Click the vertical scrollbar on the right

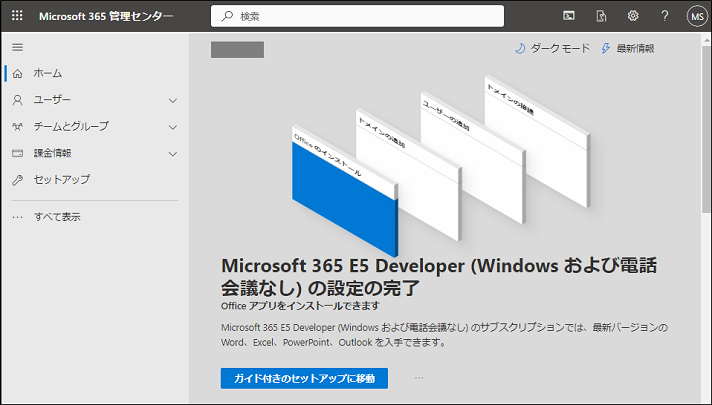706,127
